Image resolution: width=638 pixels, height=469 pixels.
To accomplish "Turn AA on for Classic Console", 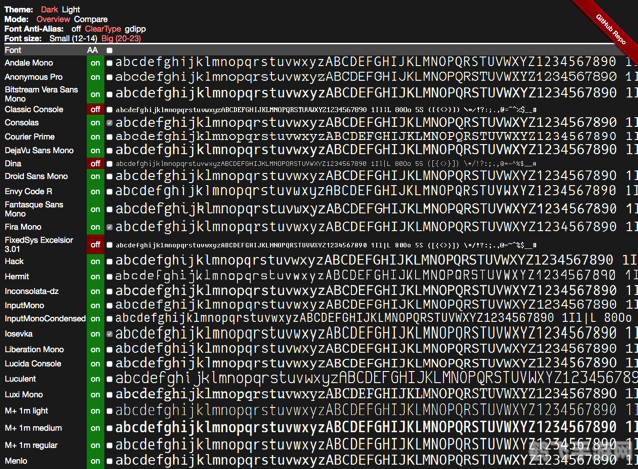I will tap(95, 110).
